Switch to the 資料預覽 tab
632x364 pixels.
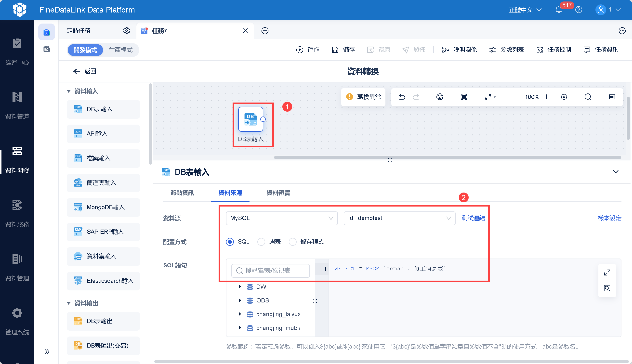click(x=278, y=193)
